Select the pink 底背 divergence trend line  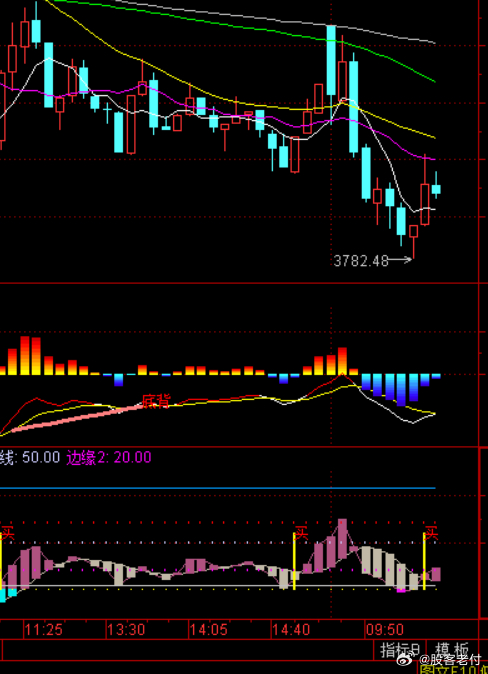pyautogui.click(x=77, y=418)
